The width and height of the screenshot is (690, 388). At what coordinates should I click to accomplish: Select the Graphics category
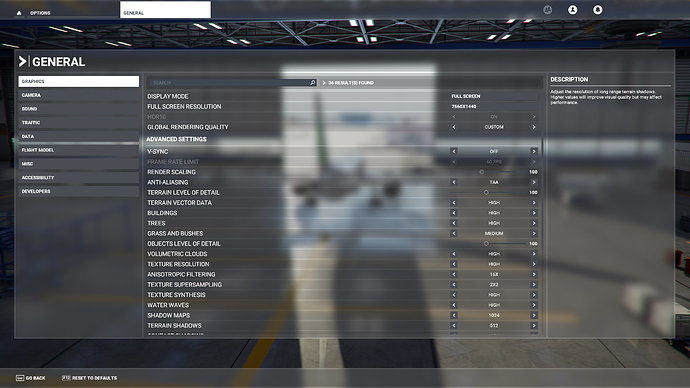click(79, 81)
